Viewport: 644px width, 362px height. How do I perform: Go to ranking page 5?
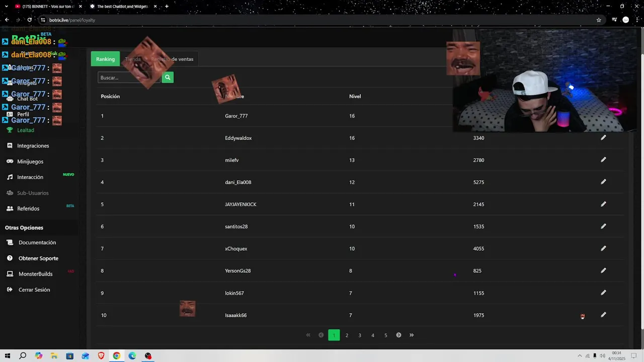tap(386, 335)
